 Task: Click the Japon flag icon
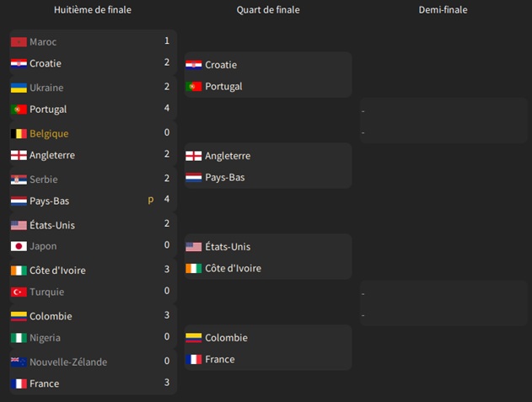point(19,246)
